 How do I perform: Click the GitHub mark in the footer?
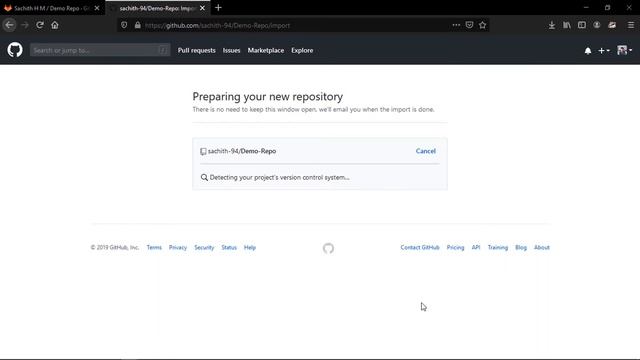click(x=328, y=248)
